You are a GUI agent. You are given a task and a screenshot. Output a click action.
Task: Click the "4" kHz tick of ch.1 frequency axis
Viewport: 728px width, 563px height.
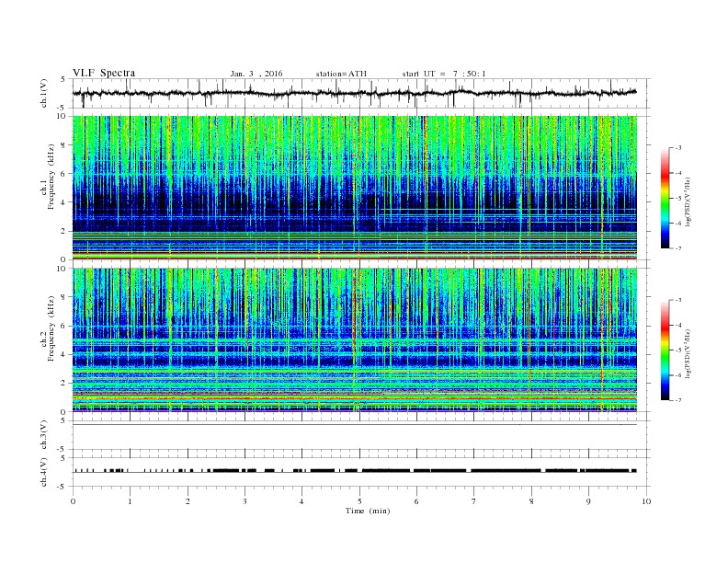tap(64, 202)
